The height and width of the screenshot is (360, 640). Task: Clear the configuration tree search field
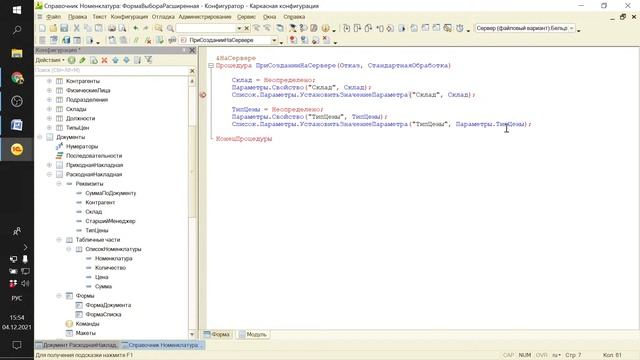(x=192, y=71)
